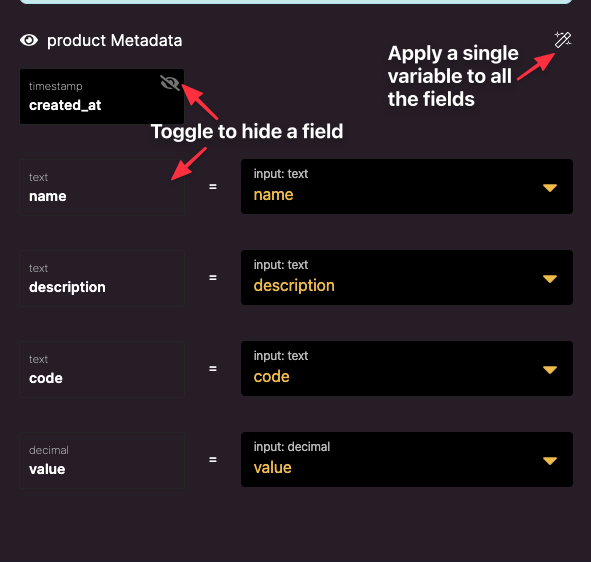Select the created_at timestamp field box
591x562 pixels.
tap(102, 96)
